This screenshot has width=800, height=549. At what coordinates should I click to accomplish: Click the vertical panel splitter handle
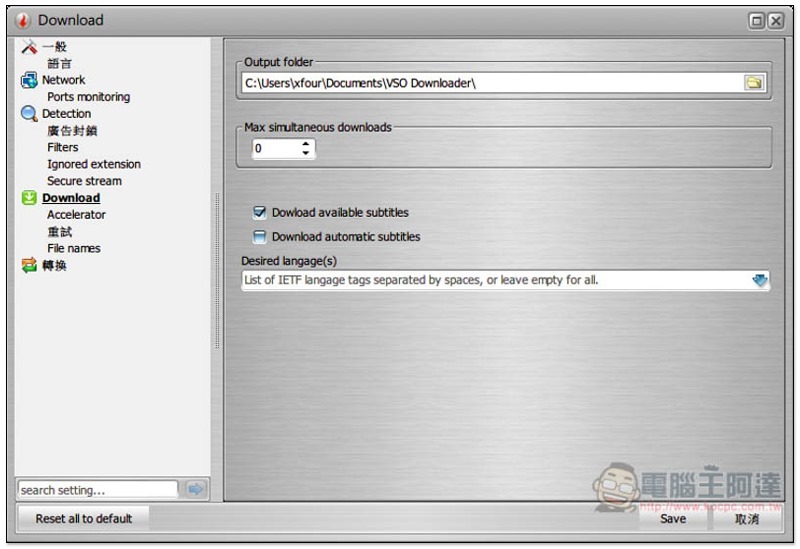coord(217,270)
